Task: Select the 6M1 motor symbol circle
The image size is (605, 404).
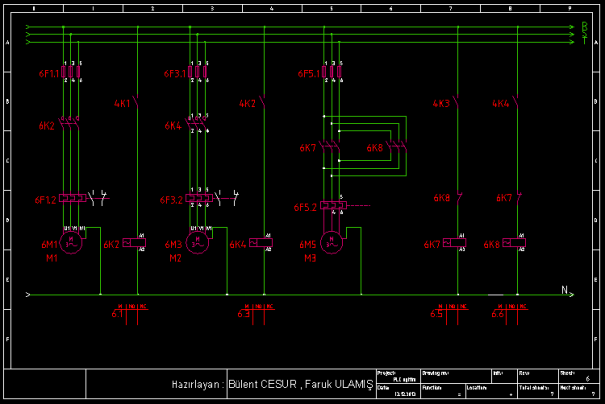Action: pyautogui.click(x=71, y=243)
